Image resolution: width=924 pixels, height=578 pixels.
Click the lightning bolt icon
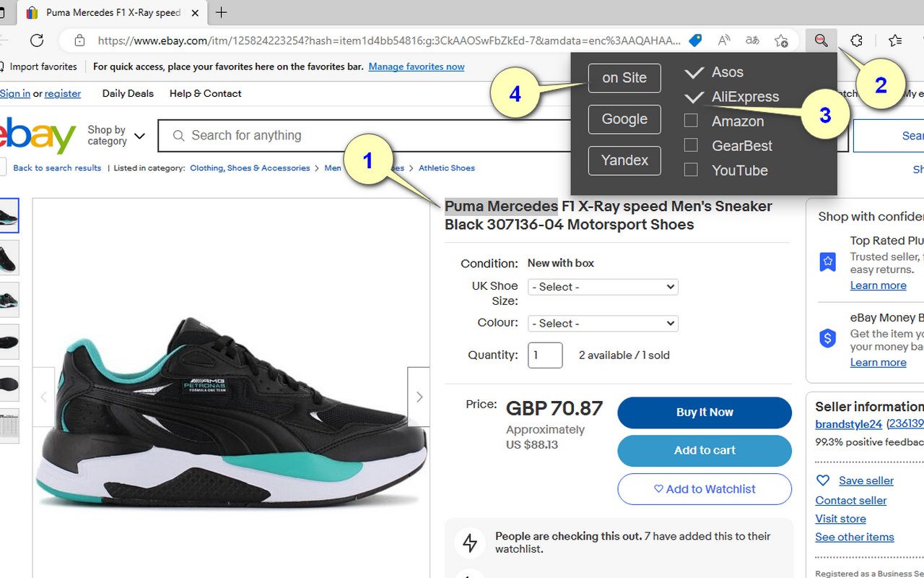[x=470, y=543]
